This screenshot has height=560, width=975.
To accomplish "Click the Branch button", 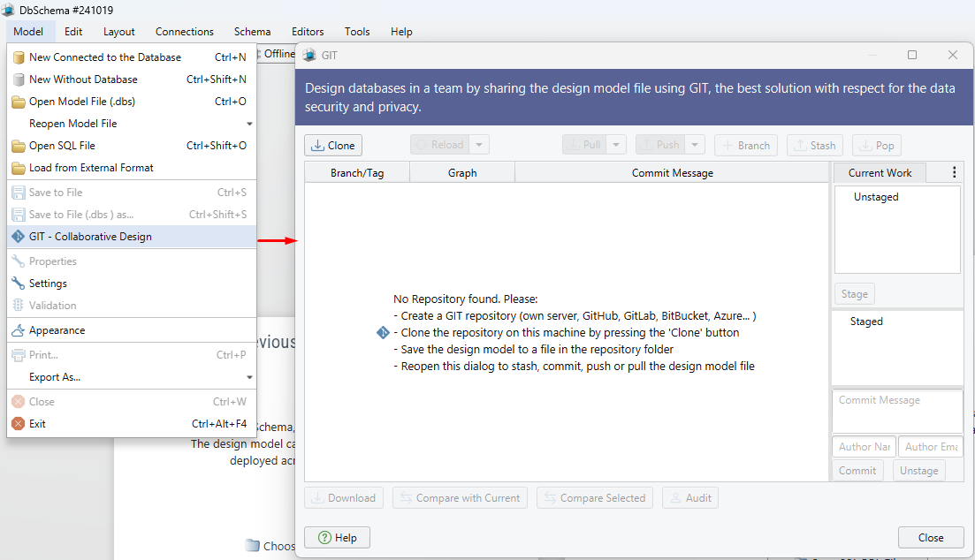I will (746, 146).
